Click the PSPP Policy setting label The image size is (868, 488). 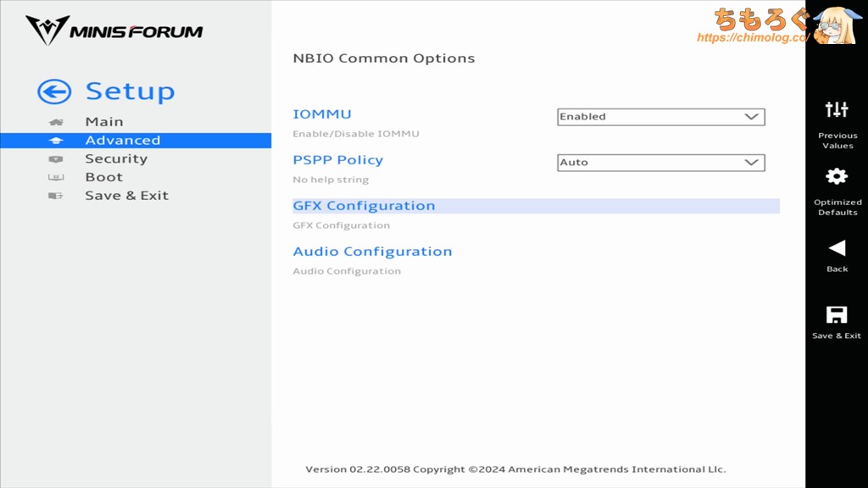click(337, 160)
